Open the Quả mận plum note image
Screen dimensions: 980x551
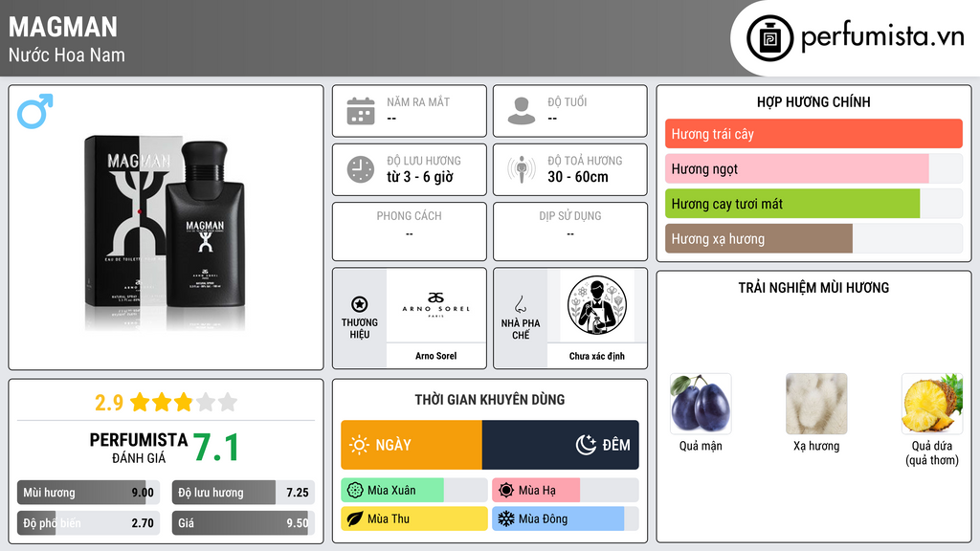701,405
